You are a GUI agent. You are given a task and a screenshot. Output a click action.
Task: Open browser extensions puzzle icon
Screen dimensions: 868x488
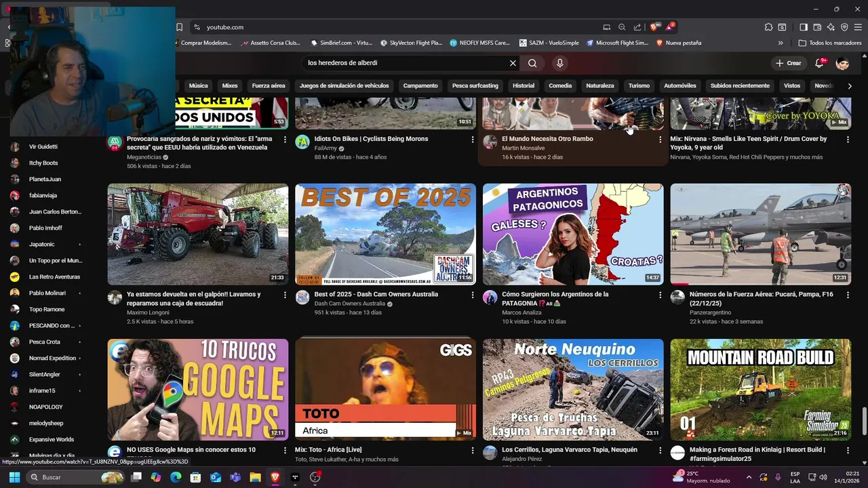click(x=768, y=27)
